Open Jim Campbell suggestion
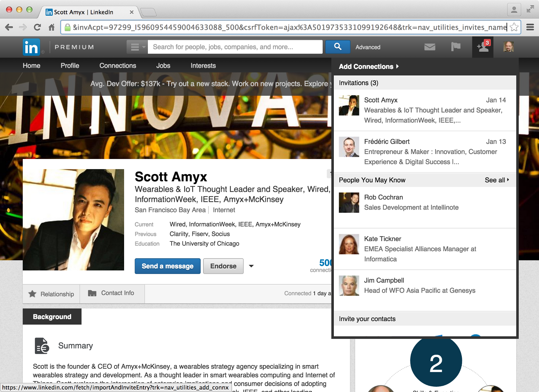Screen dimensions: 539x392 point(425,290)
